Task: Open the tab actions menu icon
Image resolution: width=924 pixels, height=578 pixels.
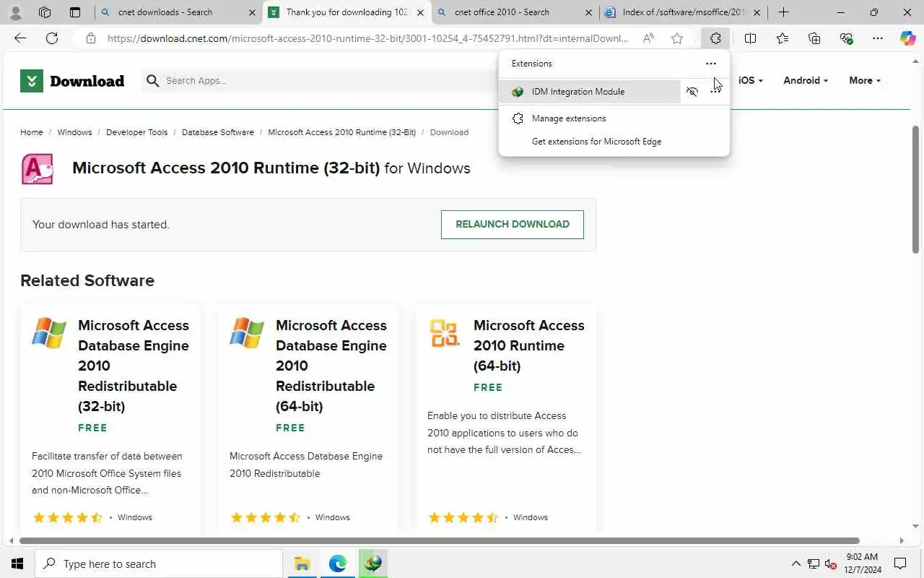Action: (x=74, y=12)
